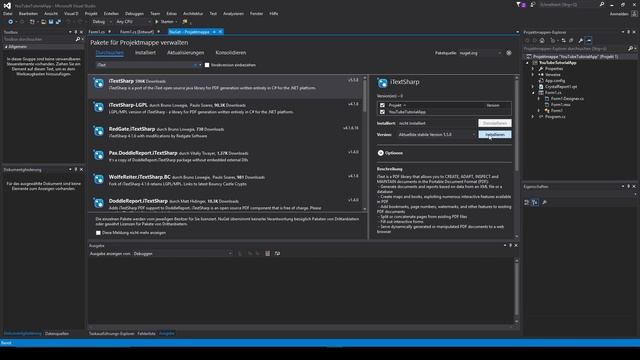Click the Starten run button

[164, 22]
